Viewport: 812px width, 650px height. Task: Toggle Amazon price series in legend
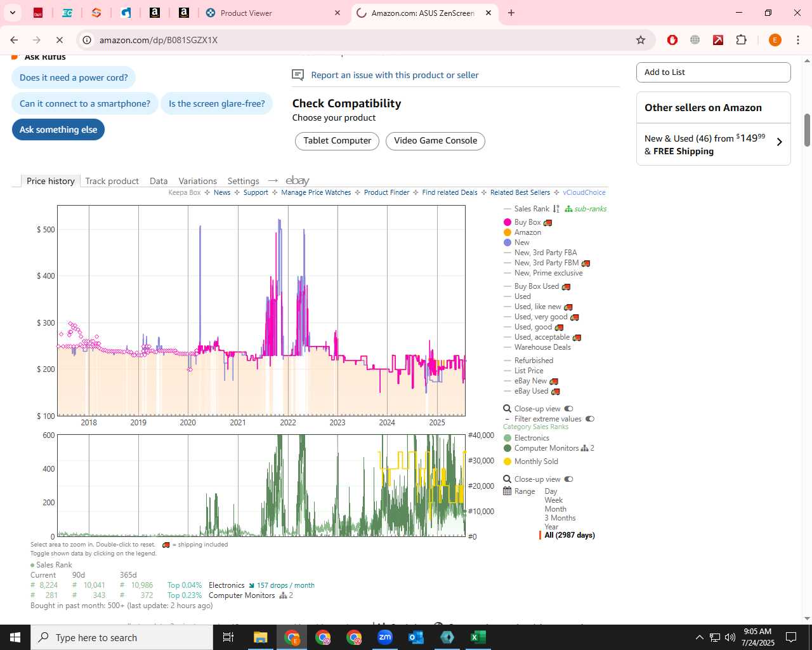click(523, 232)
